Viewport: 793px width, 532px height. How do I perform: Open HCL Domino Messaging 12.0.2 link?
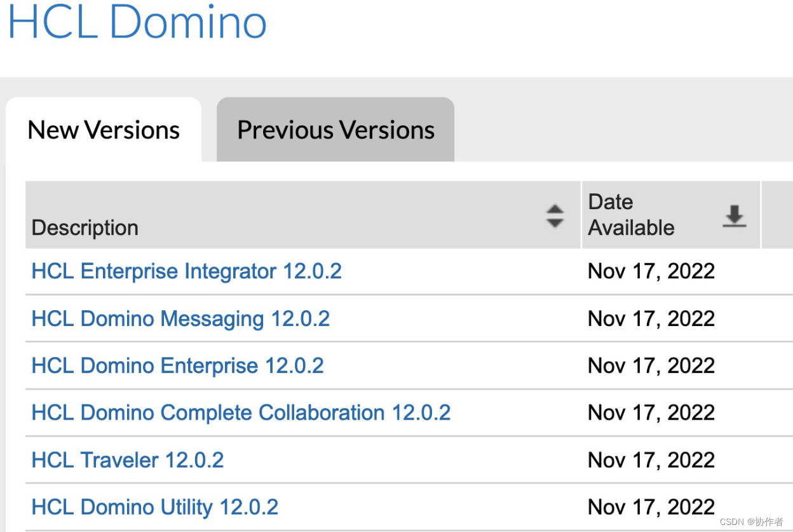[181, 318]
